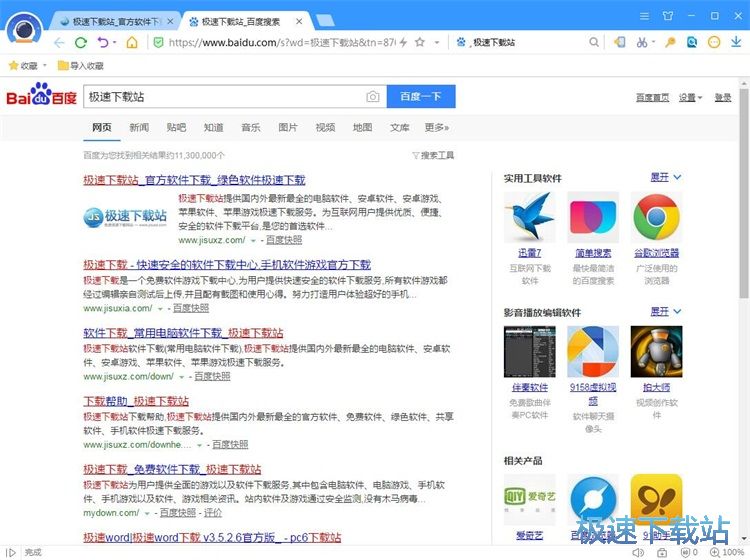Open the undo icon dropdown arrow
Screen dimensions: 750x560
coord(115,43)
